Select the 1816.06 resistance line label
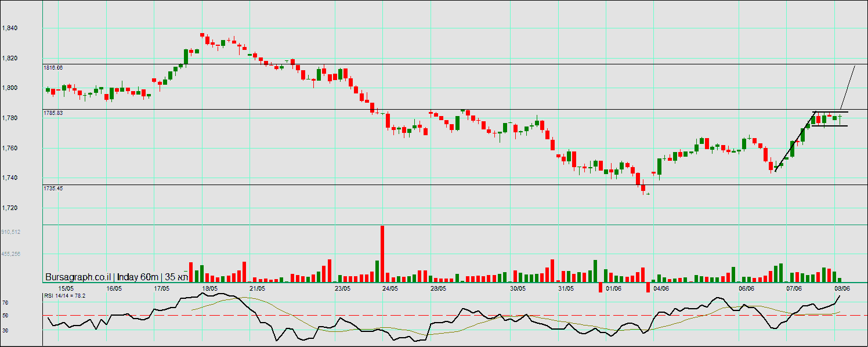This screenshot has height=347, width=868. pos(53,68)
